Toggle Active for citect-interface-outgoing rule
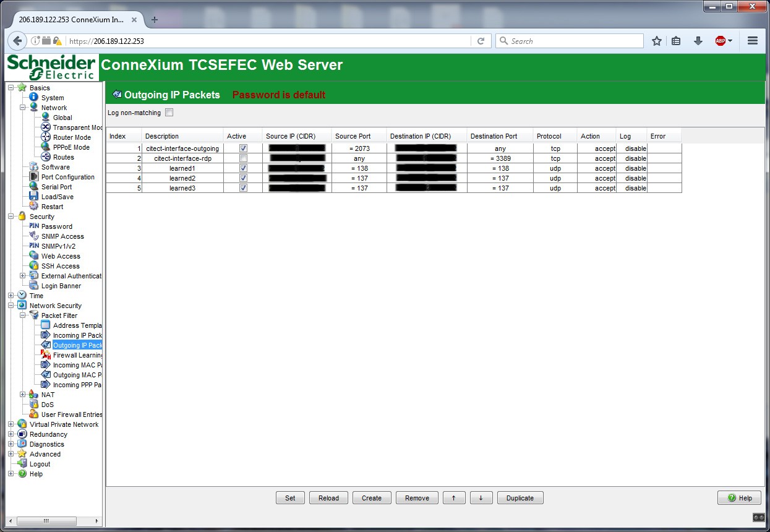The height and width of the screenshot is (532, 770). tap(243, 148)
